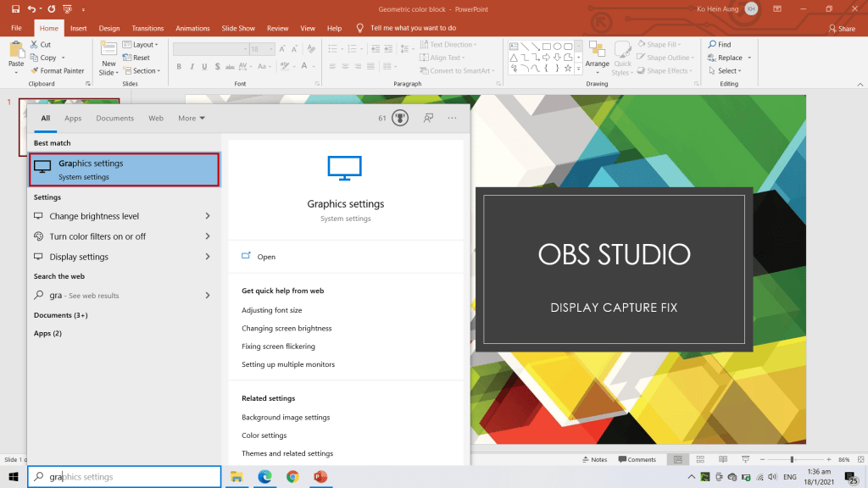The height and width of the screenshot is (488, 868).
Task: Switch to Slide Sorter view icon
Action: 698,459
